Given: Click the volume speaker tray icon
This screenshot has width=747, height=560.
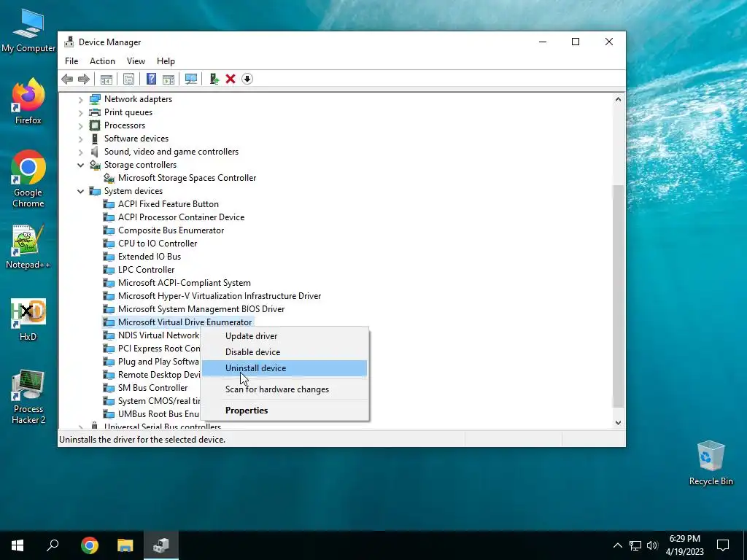Looking at the screenshot, I should 652,545.
